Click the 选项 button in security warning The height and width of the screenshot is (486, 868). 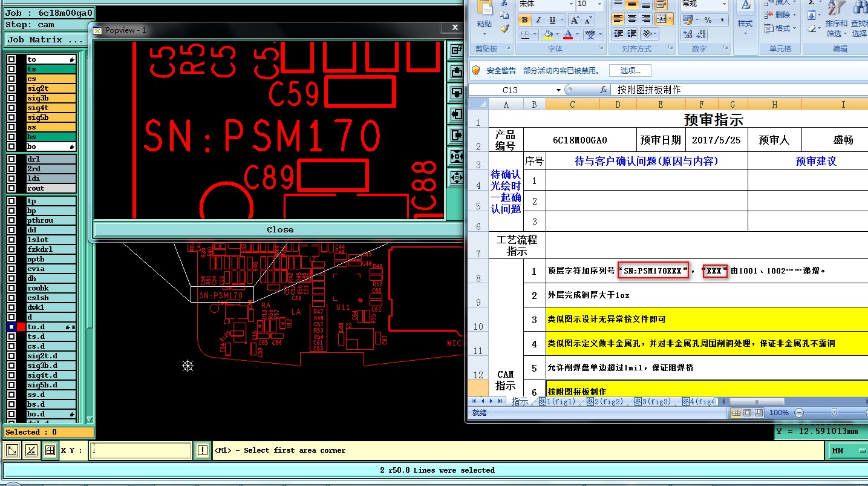630,70
